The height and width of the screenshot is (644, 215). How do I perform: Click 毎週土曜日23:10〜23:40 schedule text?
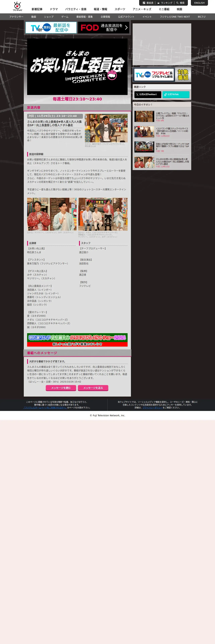[77, 99]
